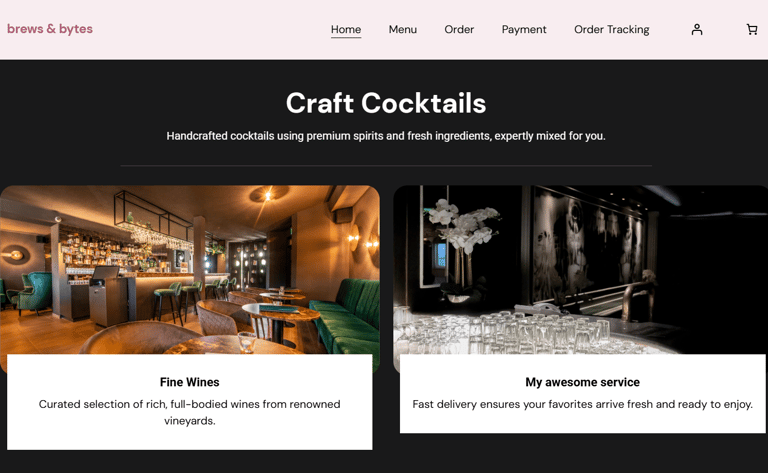Click the Fast delivery description text
The width and height of the screenshot is (768, 473).
(582, 404)
